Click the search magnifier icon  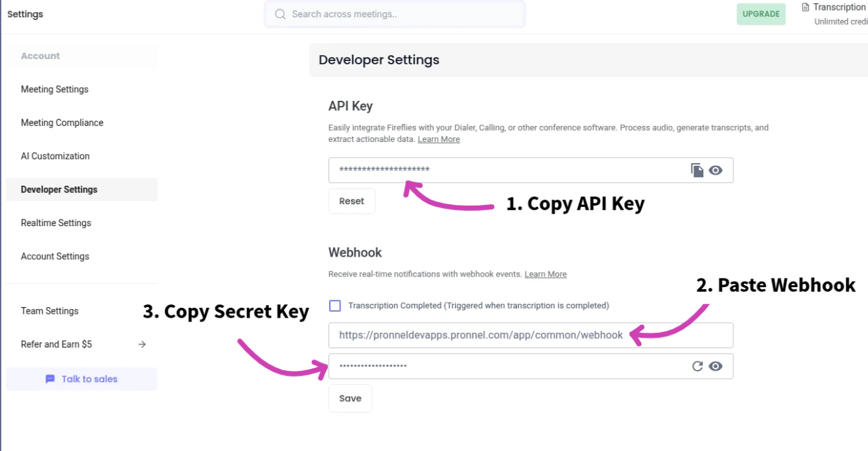point(279,13)
